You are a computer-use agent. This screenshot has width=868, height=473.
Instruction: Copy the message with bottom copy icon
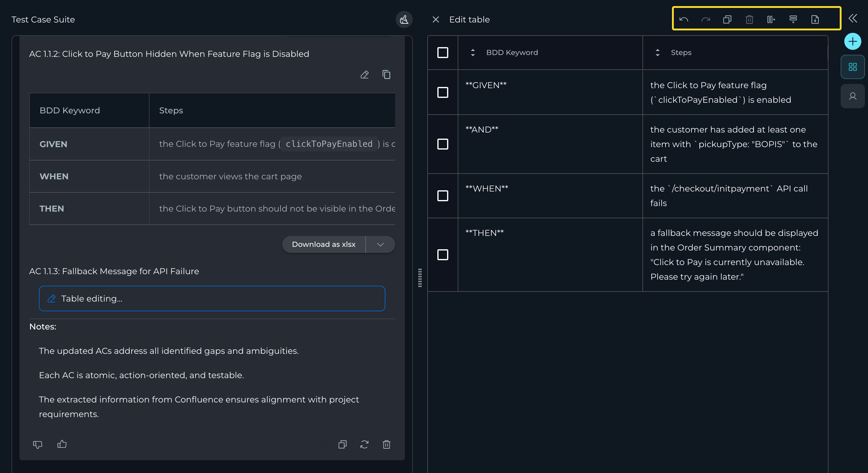342,444
